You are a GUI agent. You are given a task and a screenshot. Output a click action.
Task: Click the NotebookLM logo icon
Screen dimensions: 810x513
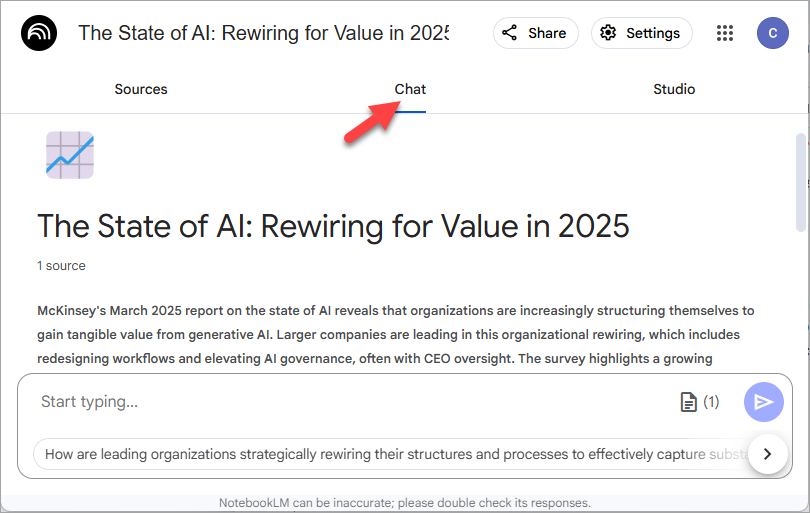(39, 33)
